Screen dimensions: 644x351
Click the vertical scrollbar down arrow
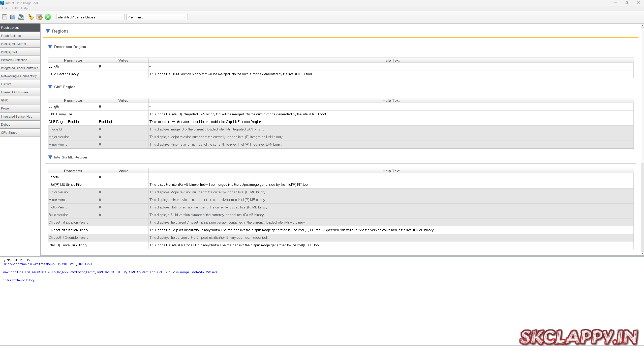click(x=642, y=253)
